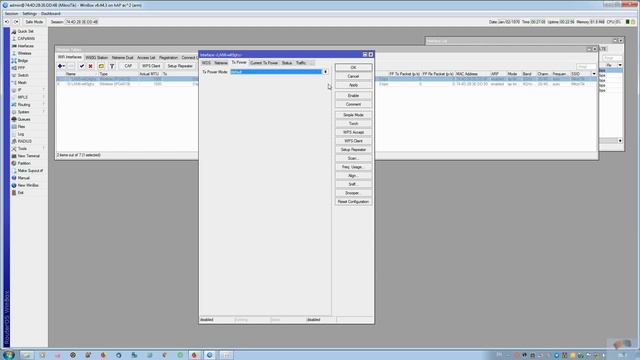Click Make Supout.rif in the sidebar

point(30,171)
